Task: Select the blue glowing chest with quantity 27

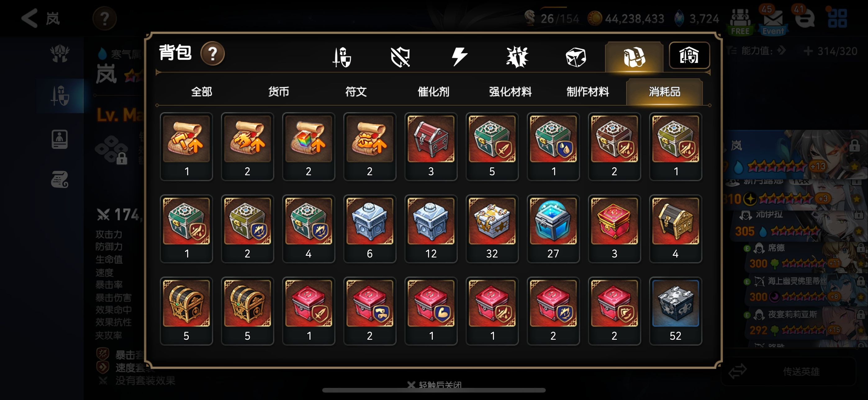Action: [553, 229]
